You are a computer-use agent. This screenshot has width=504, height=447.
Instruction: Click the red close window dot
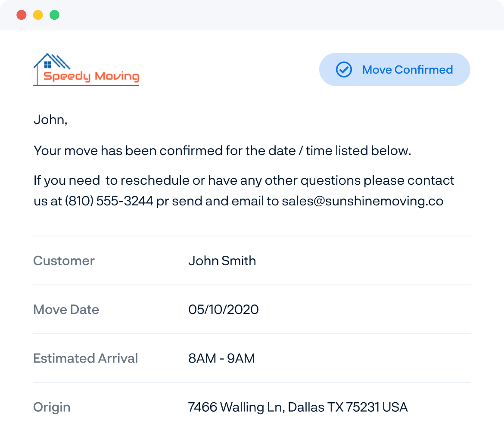(x=22, y=15)
